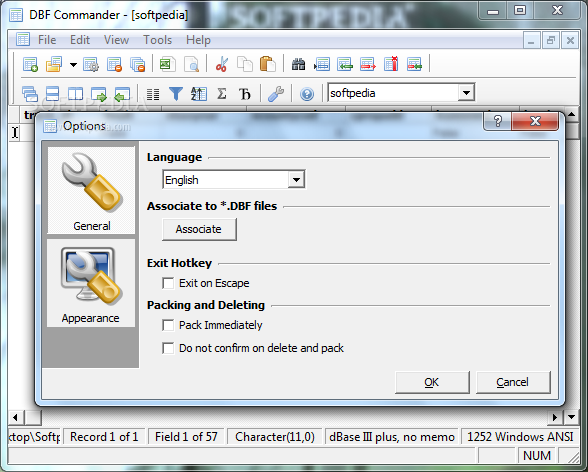Screen dimensions: 588x472
Task: Click the Cut scissors icon
Action: tap(222, 64)
